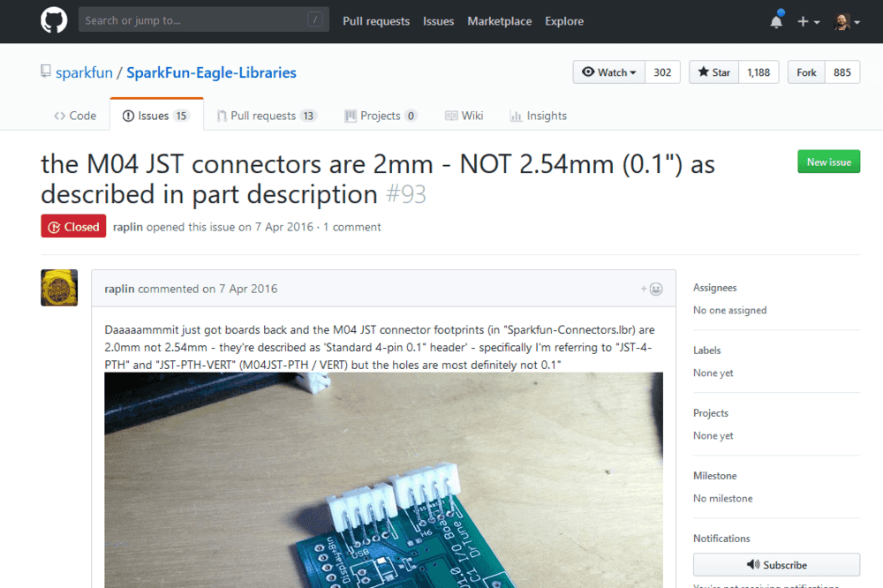Click the green New issue button
The image size is (883, 588).
(828, 162)
